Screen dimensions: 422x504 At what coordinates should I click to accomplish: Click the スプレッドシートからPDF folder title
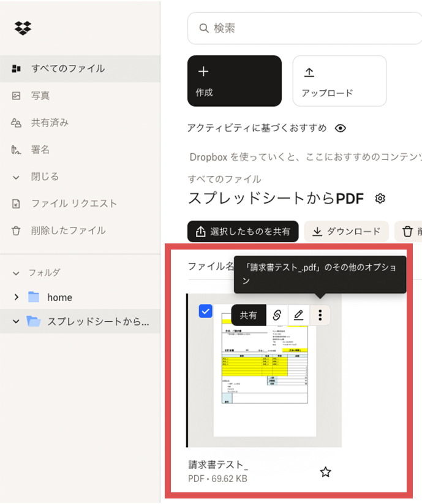(276, 198)
